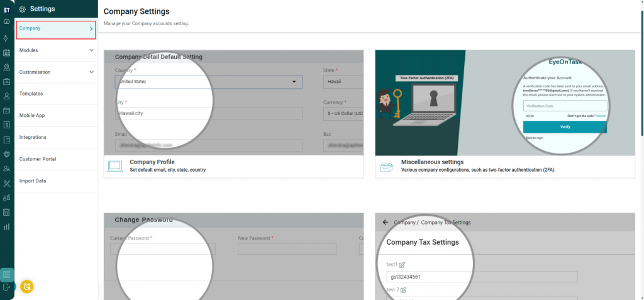This screenshot has height=300, width=644.
Task: Click the checklist form sidebar icon
Action: click(x=6, y=140)
